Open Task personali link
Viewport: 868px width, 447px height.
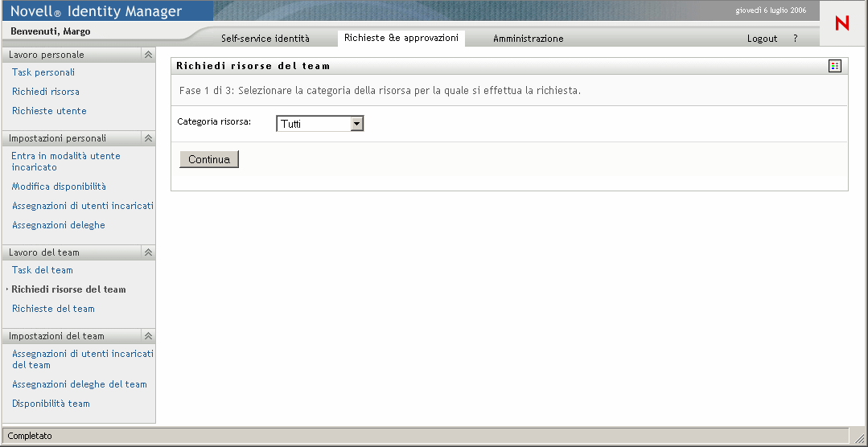43,72
